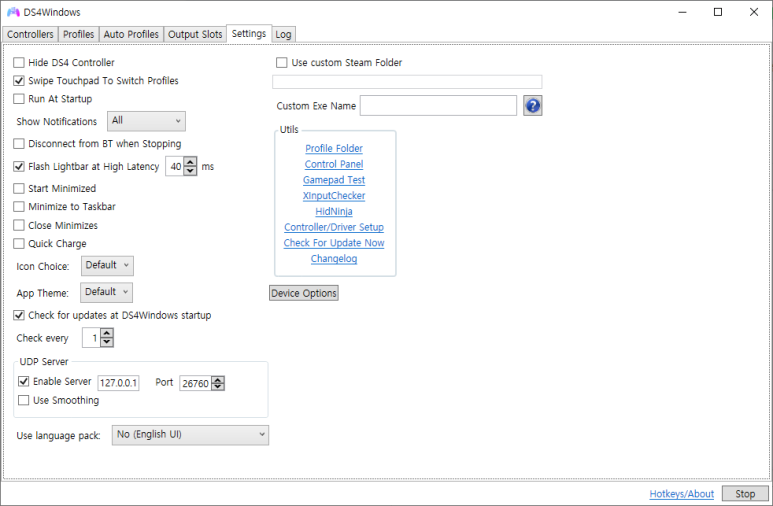Click the custom Steam folder path field

coord(407,82)
